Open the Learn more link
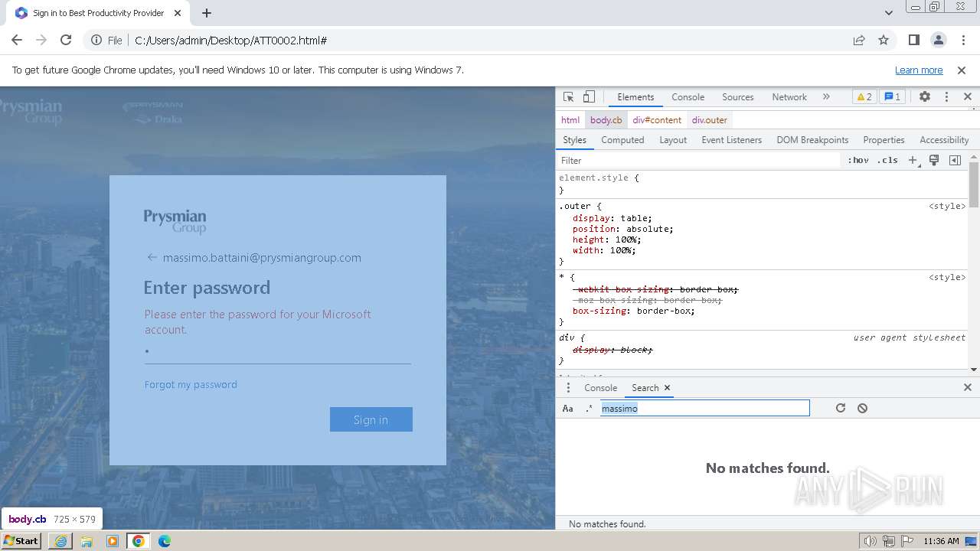The image size is (980, 551). (x=919, y=70)
